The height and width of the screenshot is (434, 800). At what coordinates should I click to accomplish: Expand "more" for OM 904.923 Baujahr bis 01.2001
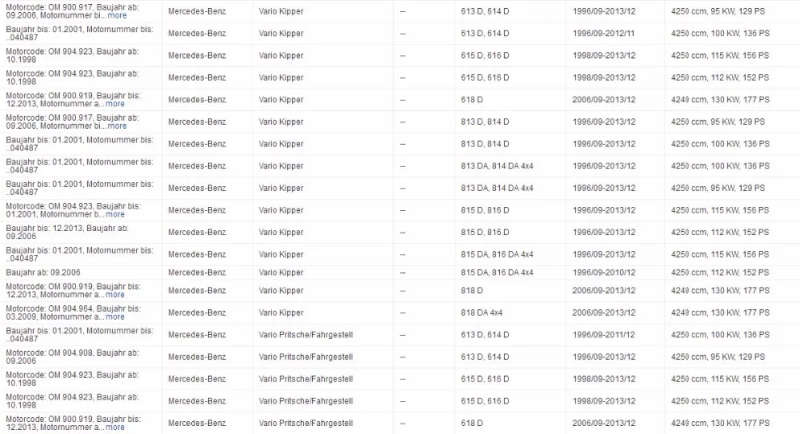click(x=115, y=214)
